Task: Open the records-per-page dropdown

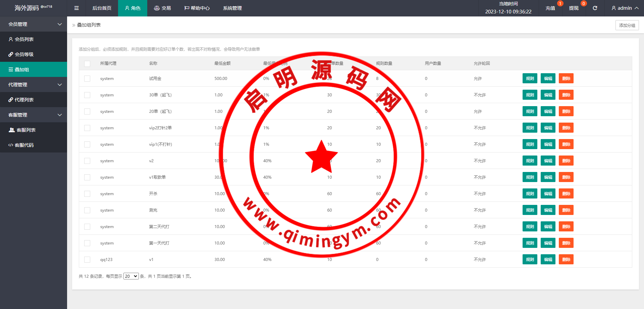Action: pyautogui.click(x=131, y=276)
